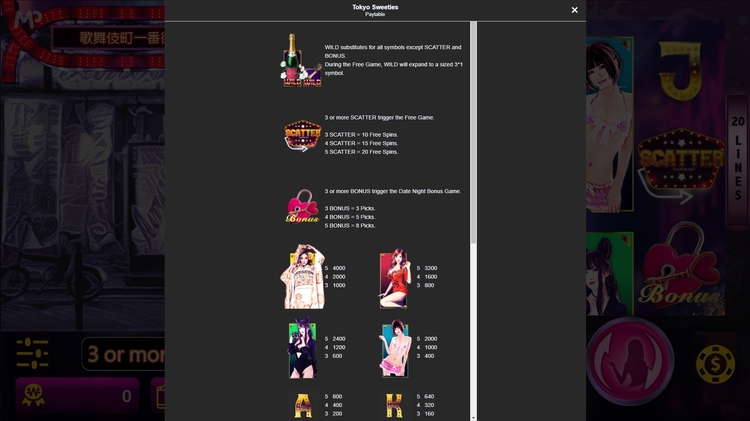This screenshot has height=421, width=750.
Task: Select the girl in red dress symbol
Action: (393, 278)
